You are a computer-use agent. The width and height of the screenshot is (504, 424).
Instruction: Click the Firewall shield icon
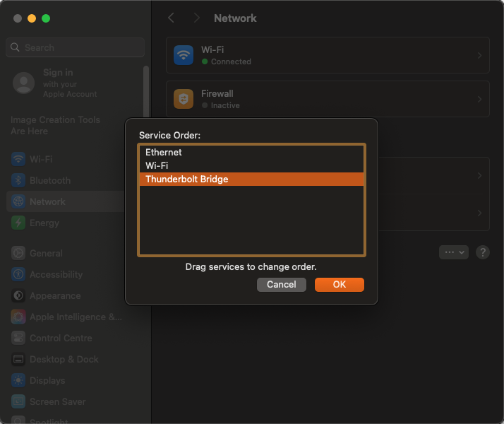pos(184,99)
